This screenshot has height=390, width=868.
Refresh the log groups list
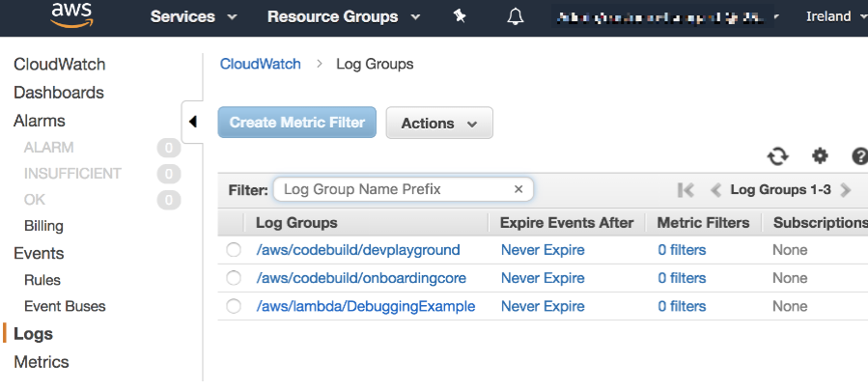[x=778, y=156]
